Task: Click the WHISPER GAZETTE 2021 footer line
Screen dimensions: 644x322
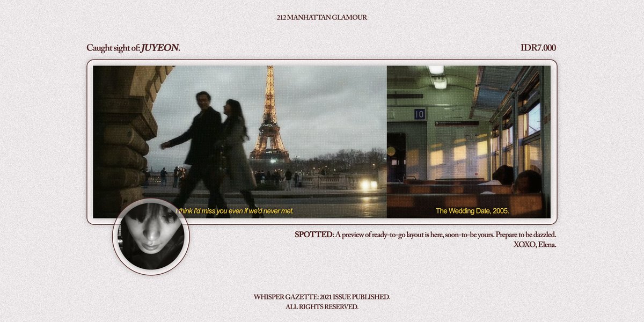Action: coord(322,296)
